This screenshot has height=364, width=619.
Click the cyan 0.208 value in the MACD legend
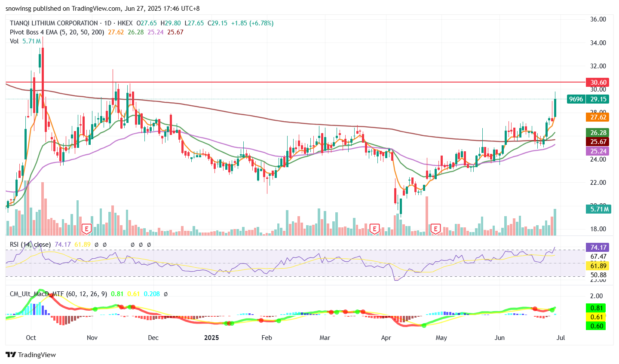click(152, 294)
